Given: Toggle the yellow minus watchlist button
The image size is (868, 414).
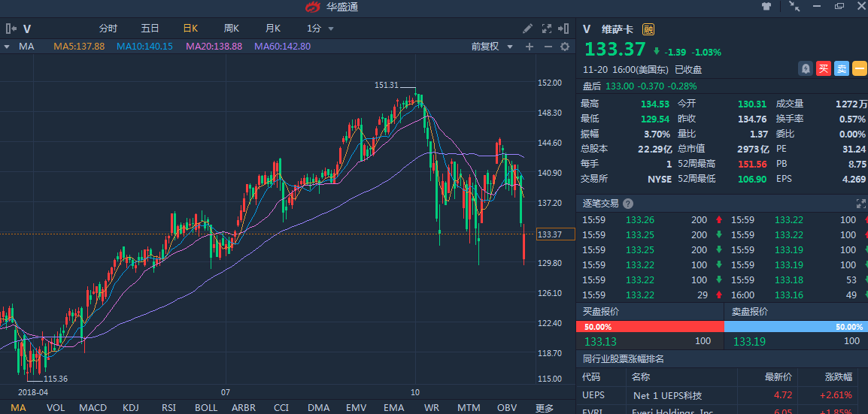Looking at the screenshot, I should coord(860,68).
